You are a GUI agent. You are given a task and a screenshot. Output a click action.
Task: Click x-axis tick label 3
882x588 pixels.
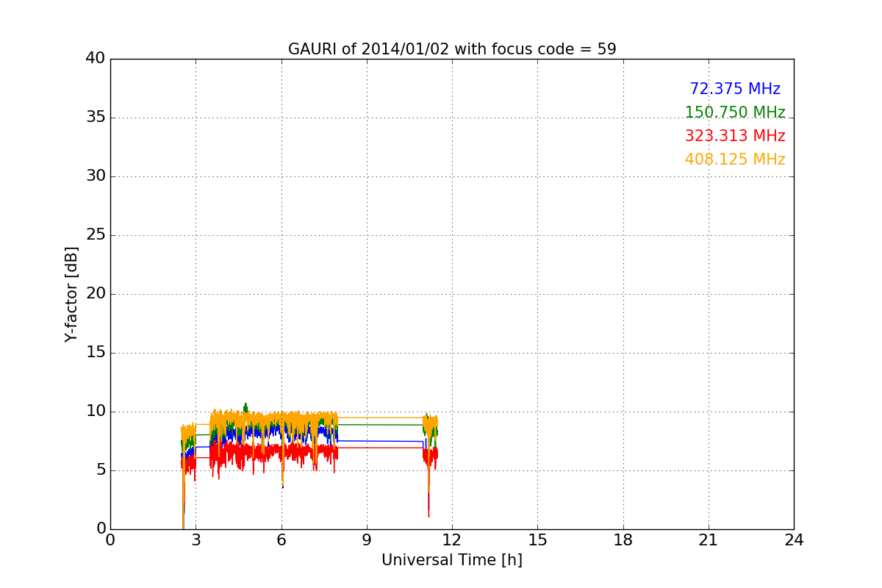(x=196, y=539)
